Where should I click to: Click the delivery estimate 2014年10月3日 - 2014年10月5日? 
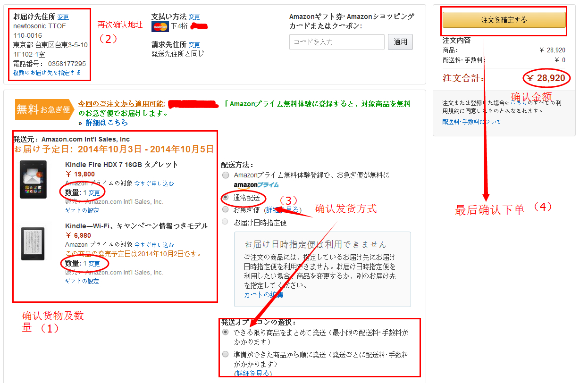click(146, 149)
